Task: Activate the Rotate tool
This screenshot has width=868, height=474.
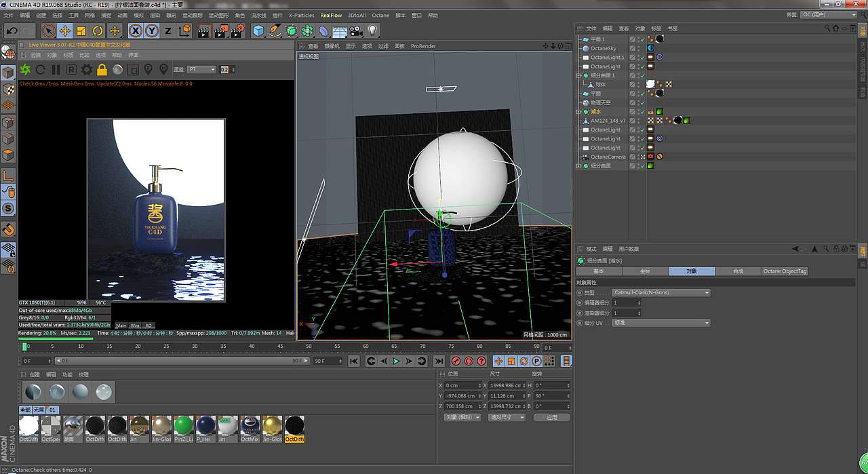Action: tap(98, 31)
